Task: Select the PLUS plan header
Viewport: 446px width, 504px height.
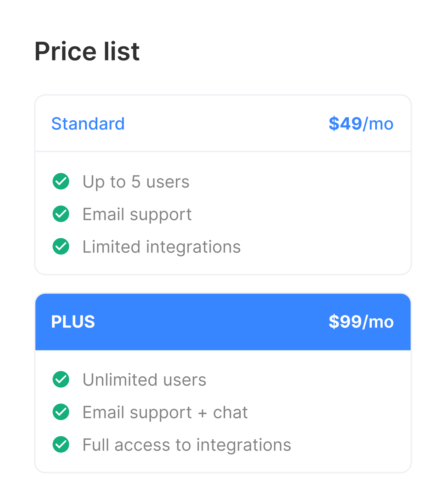Action: (x=73, y=322)
